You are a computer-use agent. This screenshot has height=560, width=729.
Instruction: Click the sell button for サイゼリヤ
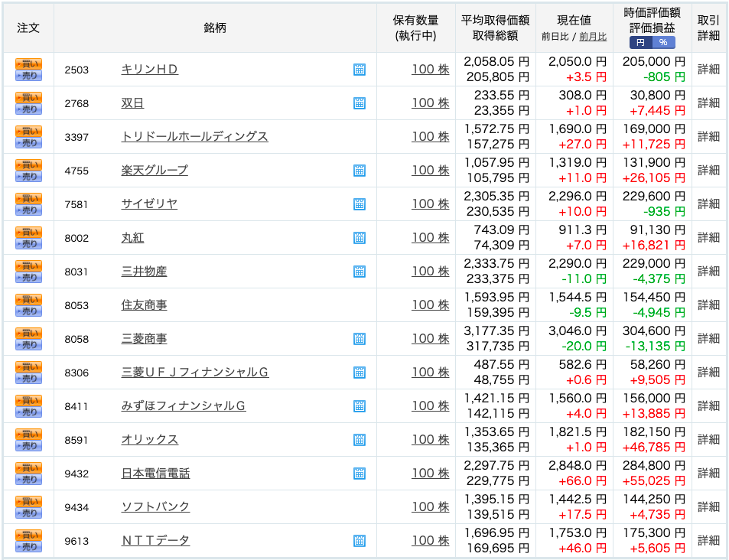(28, 210)
